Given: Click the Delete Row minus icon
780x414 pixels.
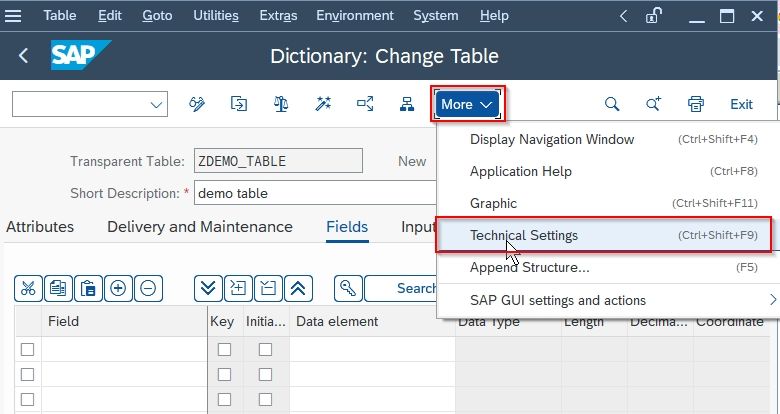Looking at the screenshot, I should tap(148, 288).
